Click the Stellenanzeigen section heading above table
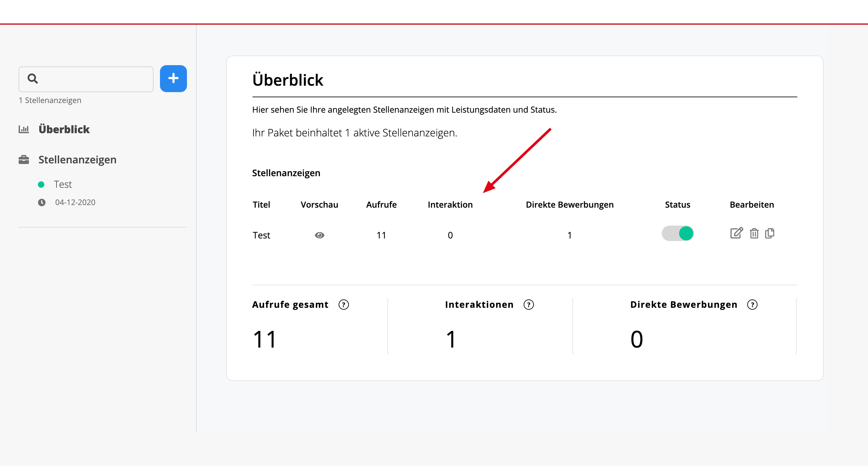The width and height of the screenshot is (868, 466). (286, 173)
